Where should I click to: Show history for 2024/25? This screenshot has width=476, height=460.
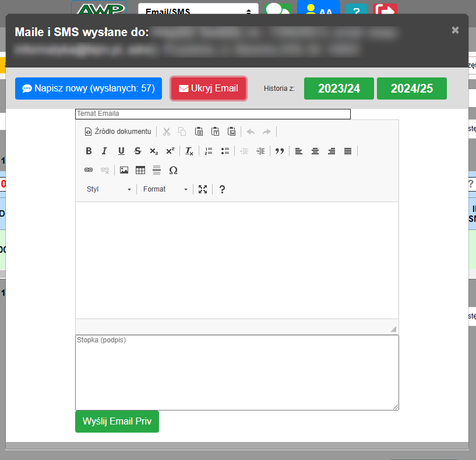pos(411,89)
